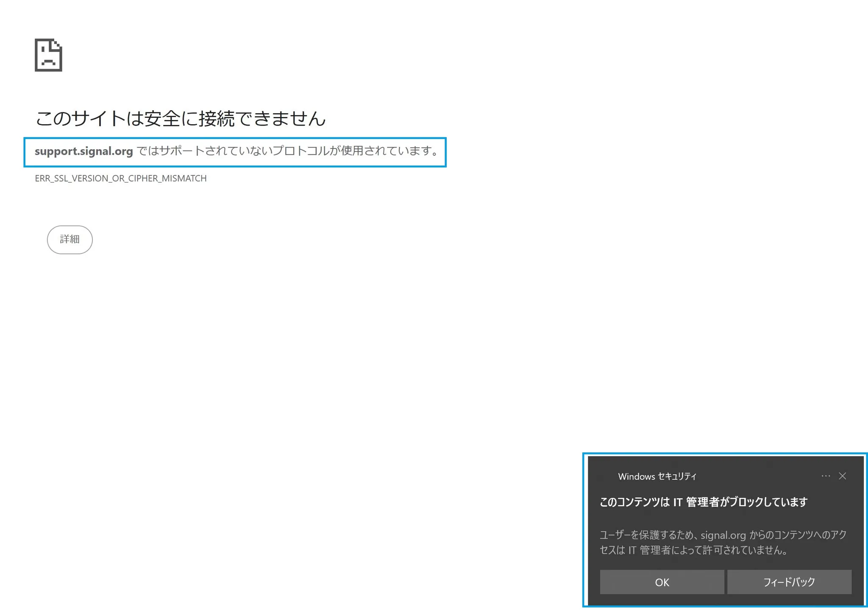Screen dimensions: 868x610
Task: Click the Windows セキュリティ notification header label
Action: click(657, 476)
